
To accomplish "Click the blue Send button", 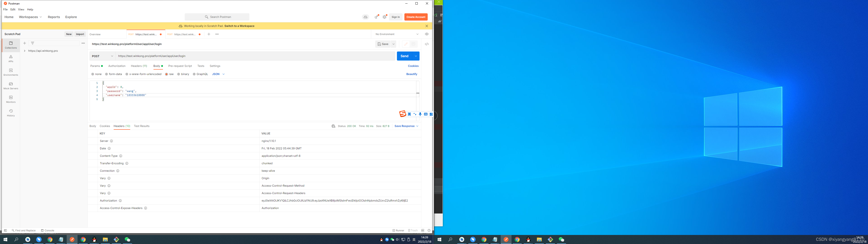I will (x=404, y=56).
